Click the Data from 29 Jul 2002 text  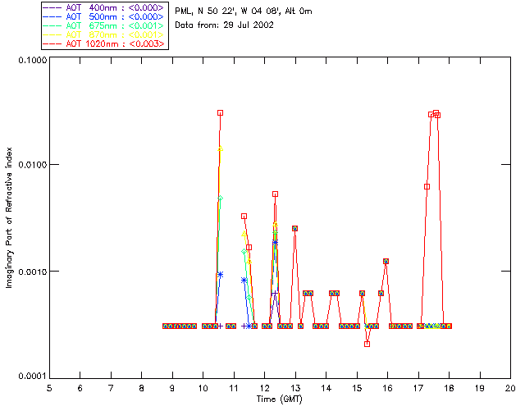click(224, 25)
